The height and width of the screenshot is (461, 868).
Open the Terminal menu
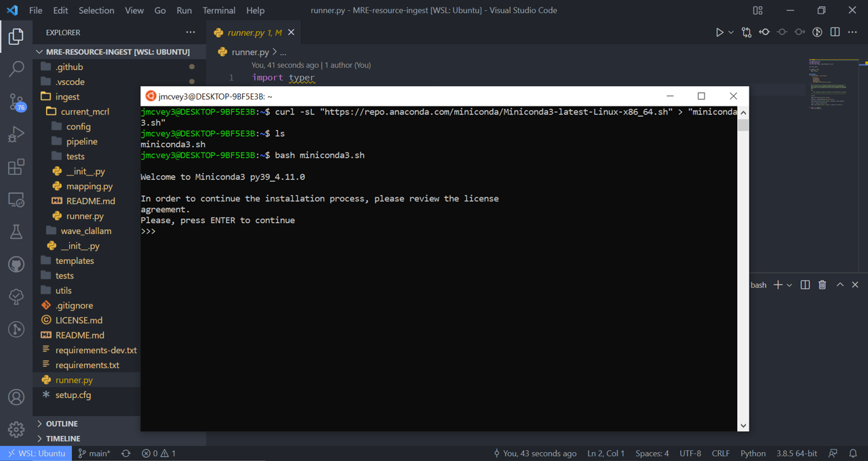[x=219, y=10]
